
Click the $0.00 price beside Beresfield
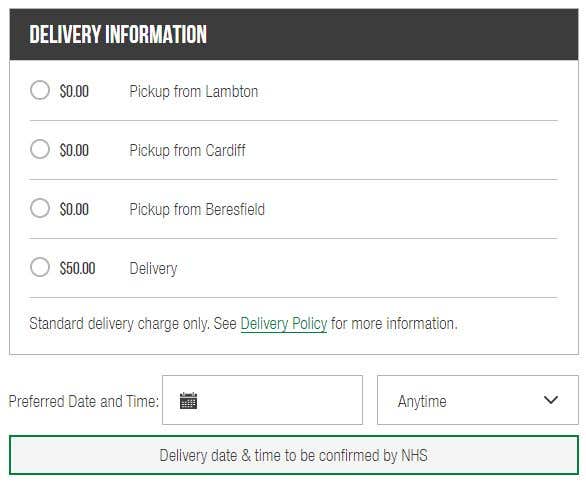coord(74,209)
